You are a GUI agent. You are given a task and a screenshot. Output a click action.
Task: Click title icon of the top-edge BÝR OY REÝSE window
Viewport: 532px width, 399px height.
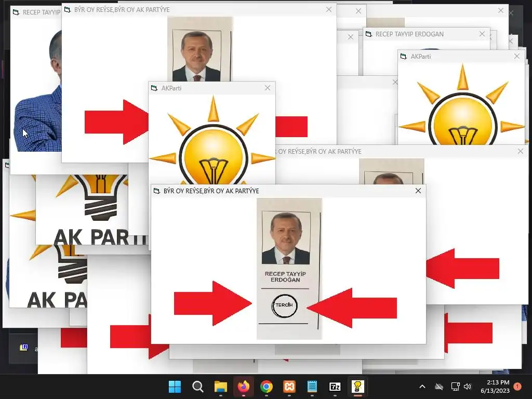point(67,9)
